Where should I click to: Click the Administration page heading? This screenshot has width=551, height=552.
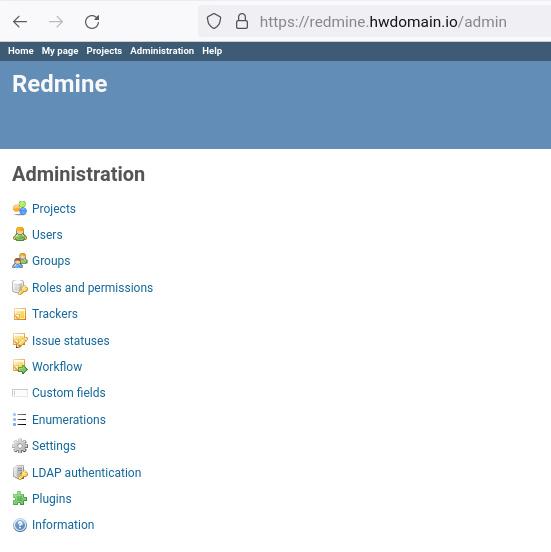point(79,174)
